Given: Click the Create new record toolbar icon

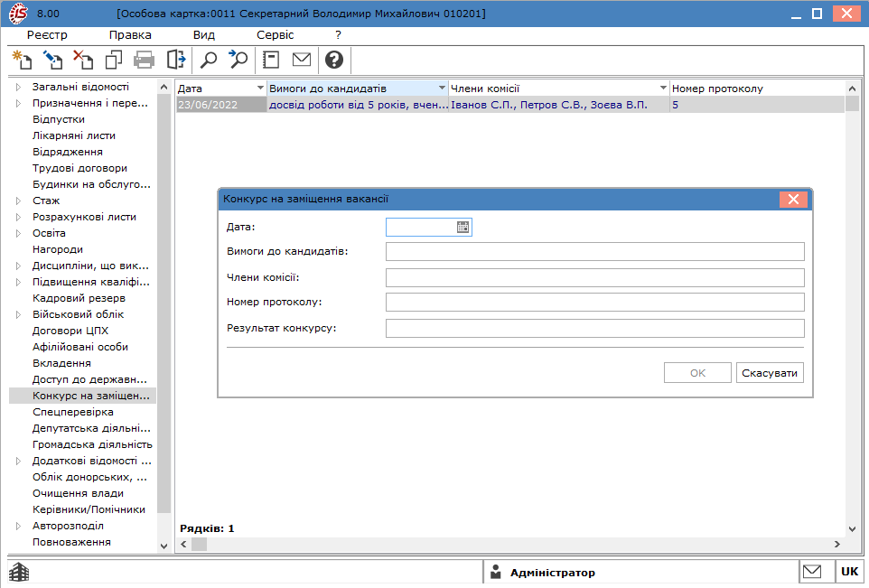Looking at the screenshot, I should click(x=23, y=60).
